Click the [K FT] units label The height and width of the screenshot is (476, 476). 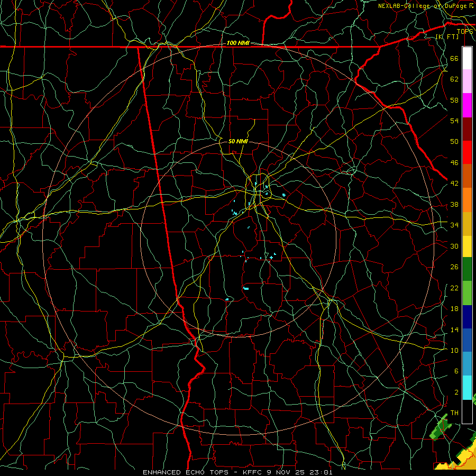(x=447, y=37)
